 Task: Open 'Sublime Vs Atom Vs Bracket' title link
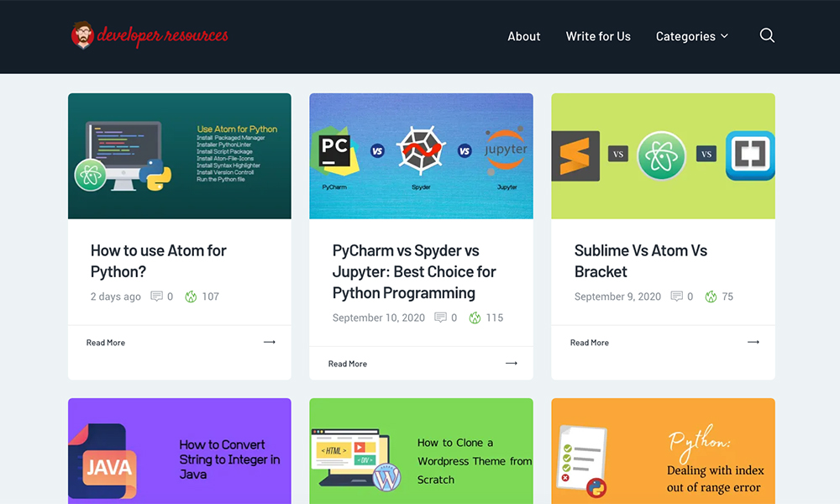coord(640,260)
